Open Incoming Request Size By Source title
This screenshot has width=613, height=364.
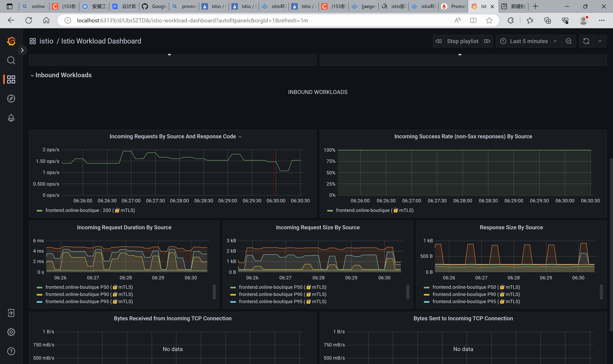[318, 227]
